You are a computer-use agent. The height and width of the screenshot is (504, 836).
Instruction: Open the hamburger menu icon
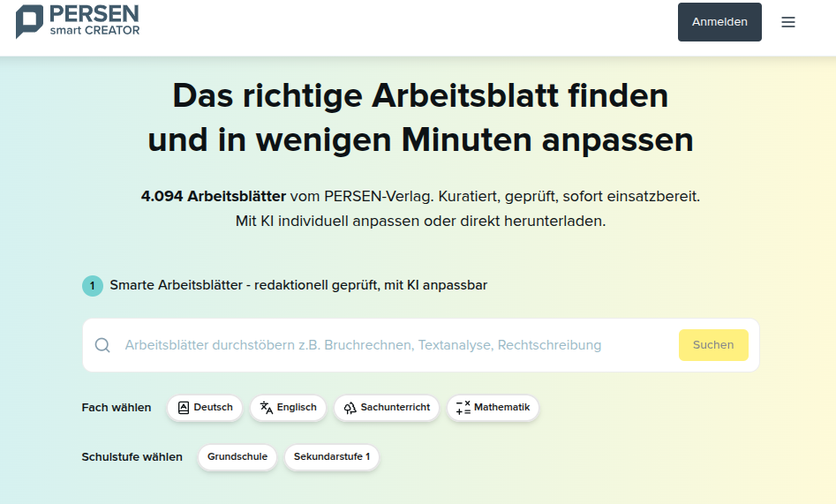[788, 22]
